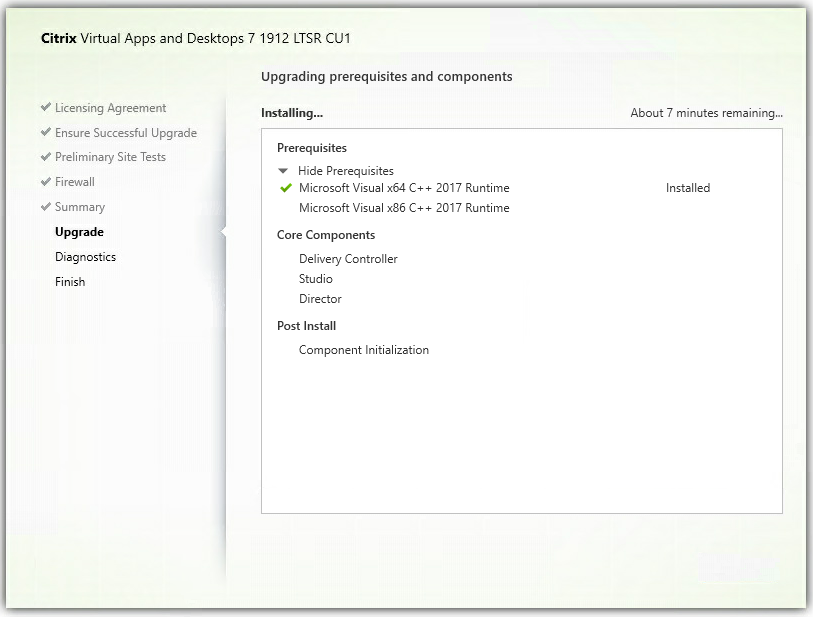Image resolution: width=813 pixels, height=617 pixels.
Task: Click Studio component row
Action: pyautogui.click(x=316, y=279)
